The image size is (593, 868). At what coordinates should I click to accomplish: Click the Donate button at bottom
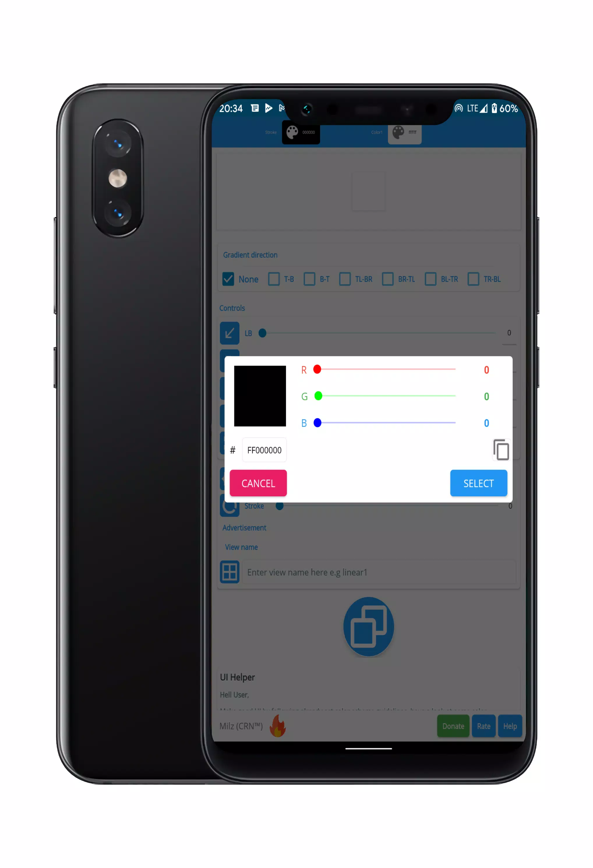point(454,726)
